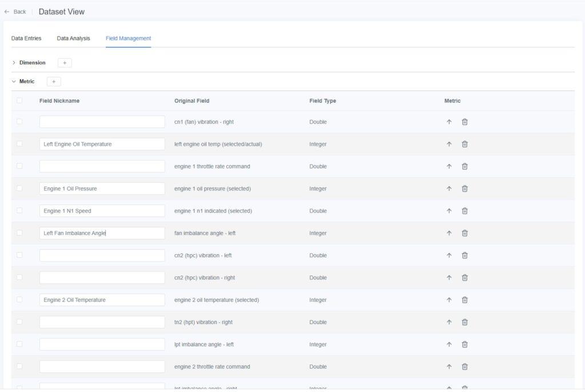
Task: Click nickname input for cn2 (hpc) vibration - left
Action: click(x=102, y=255)
